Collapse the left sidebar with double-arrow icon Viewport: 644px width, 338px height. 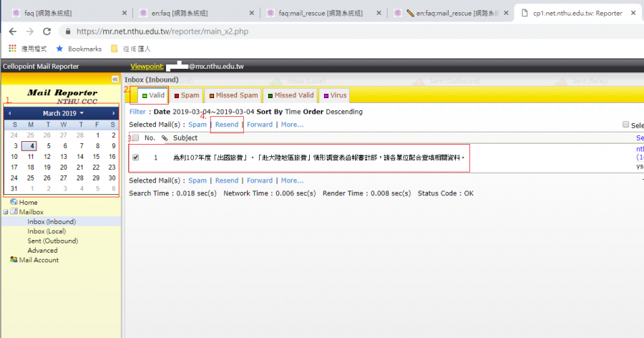tap(114, 79)
